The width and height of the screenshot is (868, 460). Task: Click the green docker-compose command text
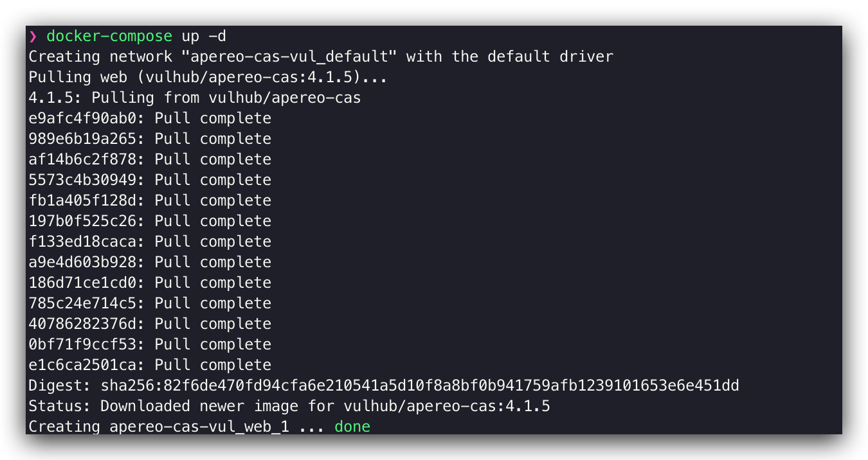(109, 37)
